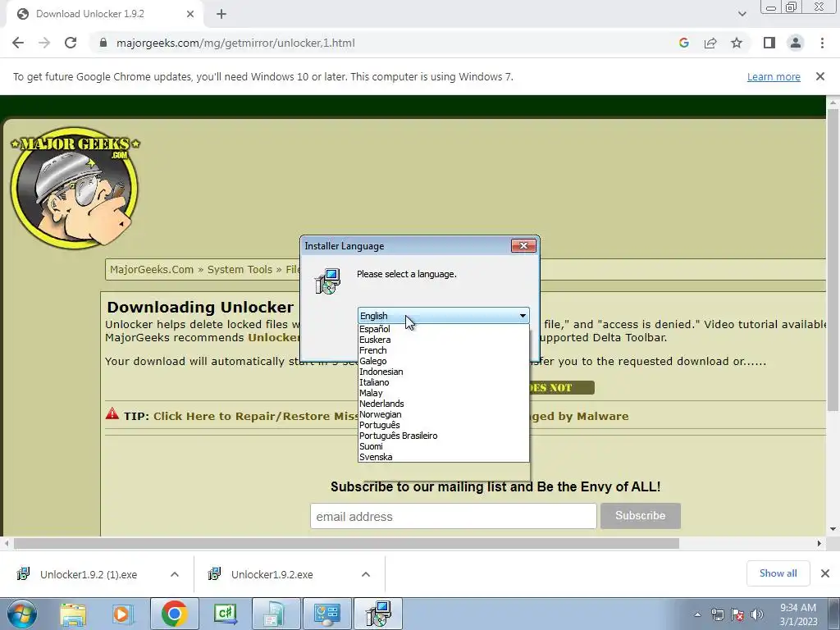
Task: Click the network tray icon
Action: click(717, 614)
